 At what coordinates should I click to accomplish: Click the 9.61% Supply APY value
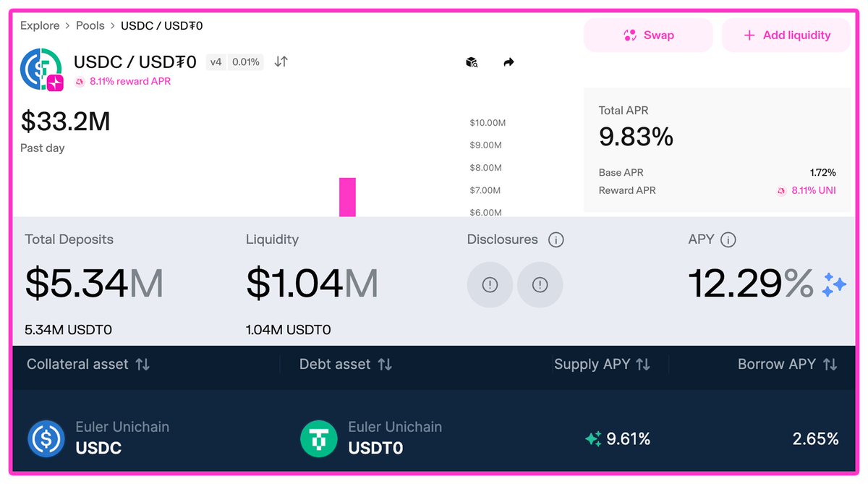point(629,438)
